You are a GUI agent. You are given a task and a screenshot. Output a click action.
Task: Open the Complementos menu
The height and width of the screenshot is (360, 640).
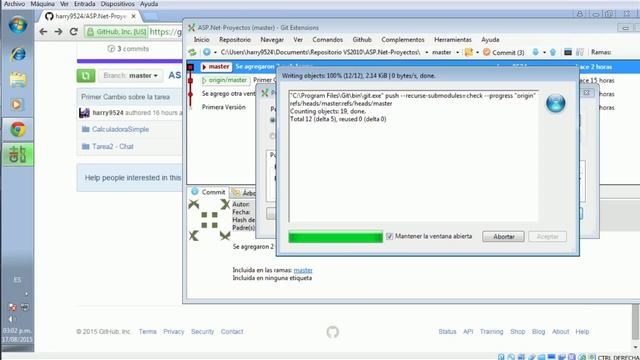[x=403, y=40]
